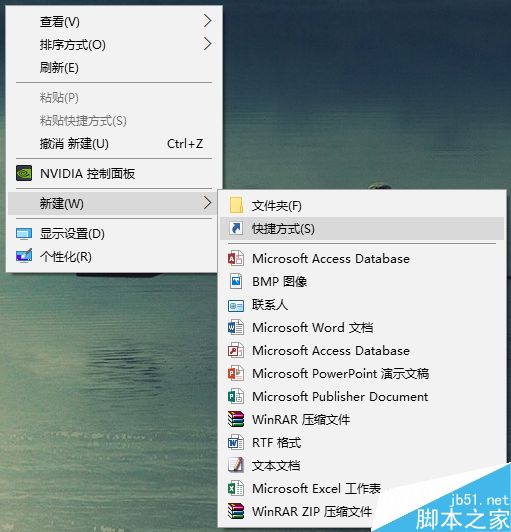Expand the 查看(V) submenu arrow
Viewport: 511px width, 532px height.
208,21
